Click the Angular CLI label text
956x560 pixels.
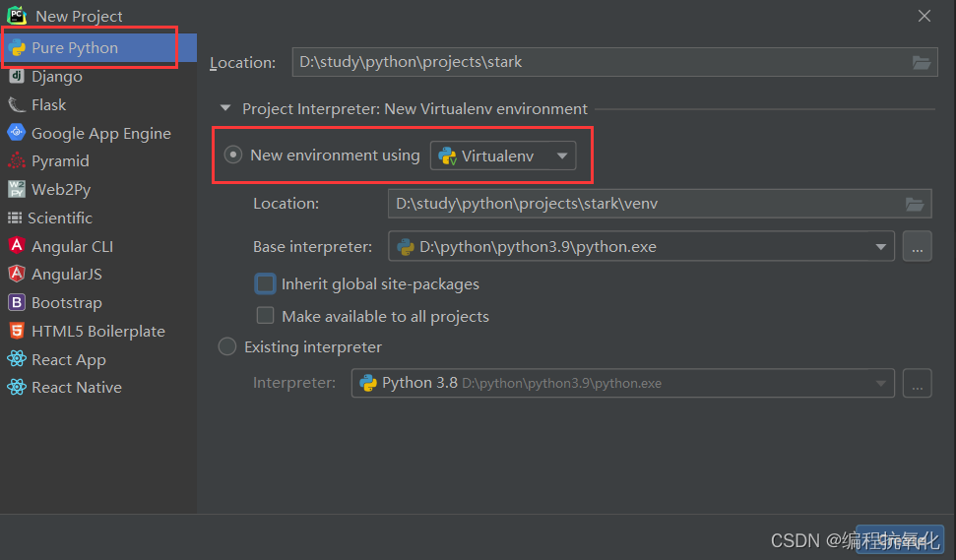coord(72,246)
